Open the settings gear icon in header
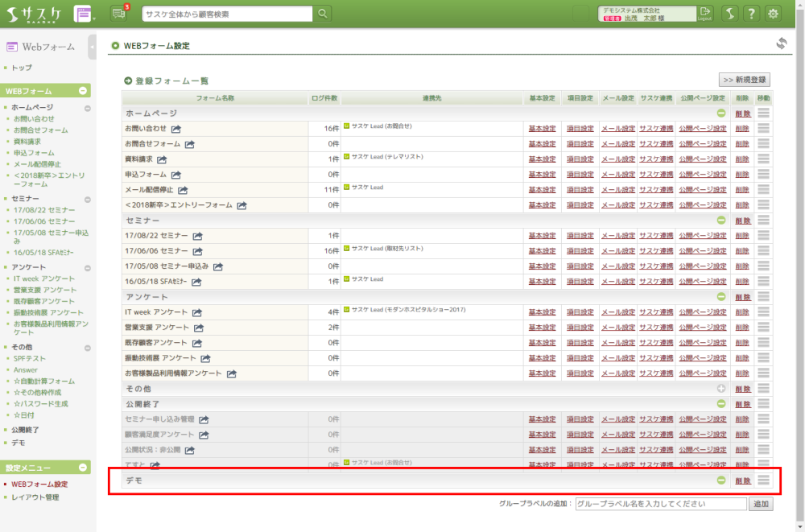The image size is (805, 532). pyautogui.click(x=774, y=14)
